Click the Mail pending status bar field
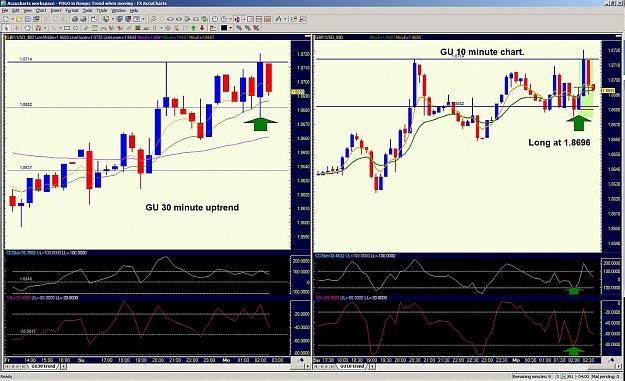The image size is (625, 381). pyautogui.click(x=605, y=376)
